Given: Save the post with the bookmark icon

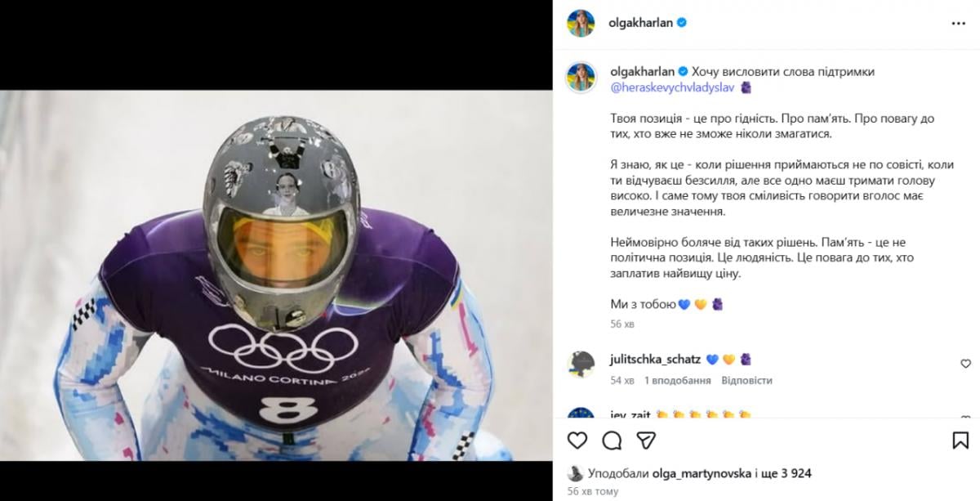Looking at the screenshot, I should click(960, 441).
